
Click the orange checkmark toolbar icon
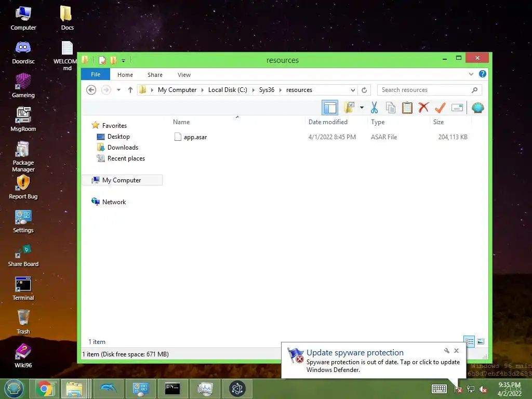440,108
